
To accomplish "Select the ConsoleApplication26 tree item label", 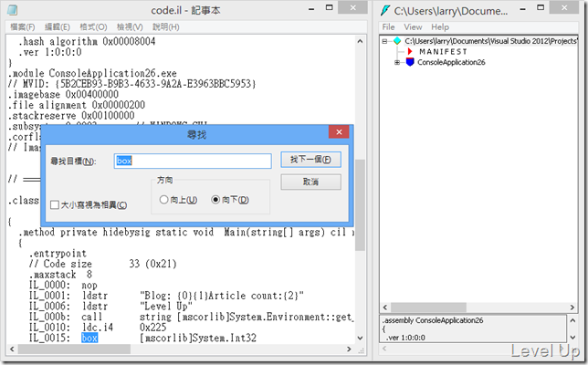I will point(451,62).
